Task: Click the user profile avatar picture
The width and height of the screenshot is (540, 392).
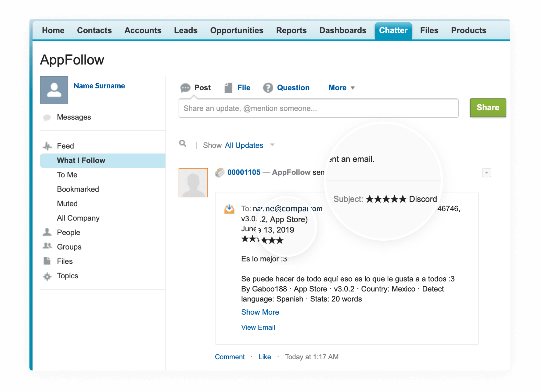Action: [x=54, y=90]
